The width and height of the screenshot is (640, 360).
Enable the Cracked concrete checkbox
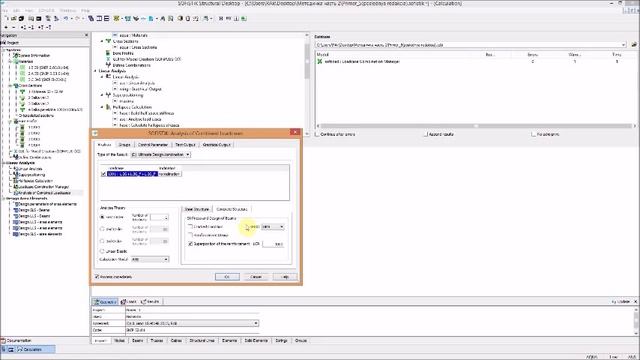pos(190,226)
